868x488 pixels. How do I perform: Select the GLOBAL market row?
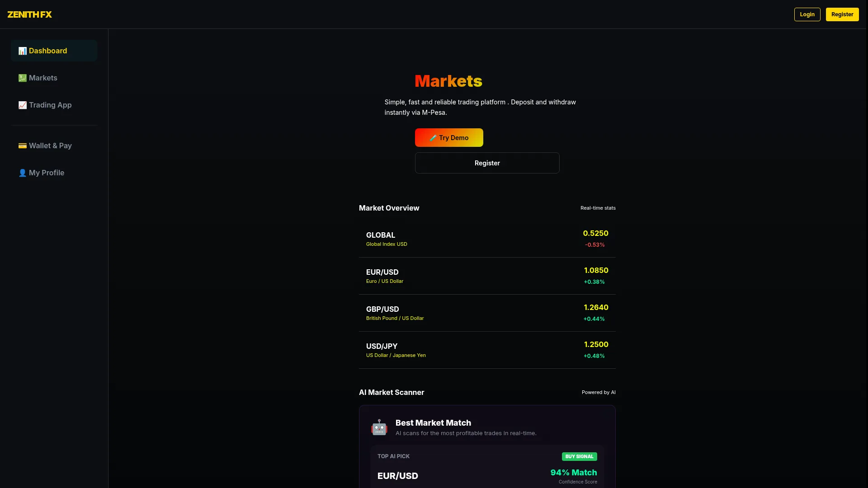click(x=487, y=239)
